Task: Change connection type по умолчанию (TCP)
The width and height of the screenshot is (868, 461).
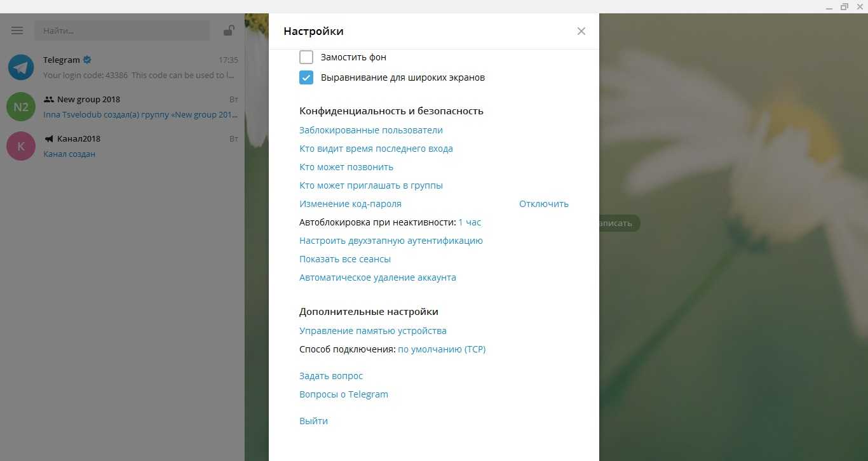Action: tap(442, 349)
